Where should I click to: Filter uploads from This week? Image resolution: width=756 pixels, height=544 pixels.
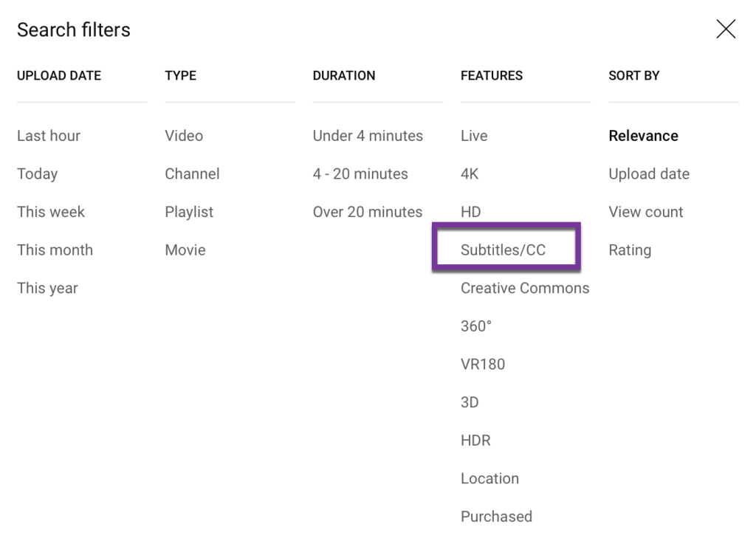click(x=51, y=212)
